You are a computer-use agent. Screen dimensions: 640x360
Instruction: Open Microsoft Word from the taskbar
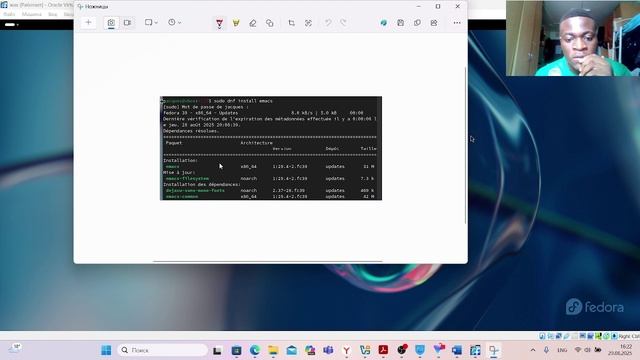tap(457, 350)
